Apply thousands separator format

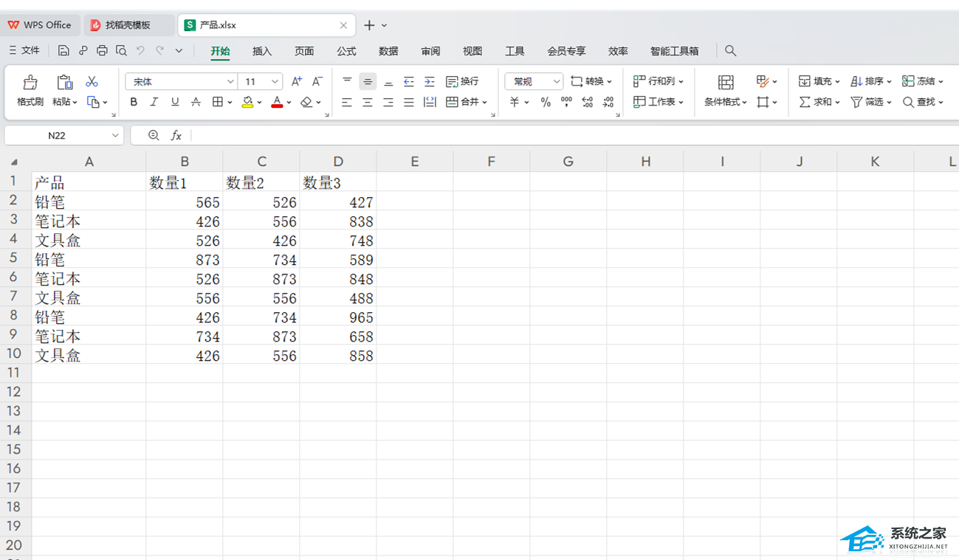[566, 102]
